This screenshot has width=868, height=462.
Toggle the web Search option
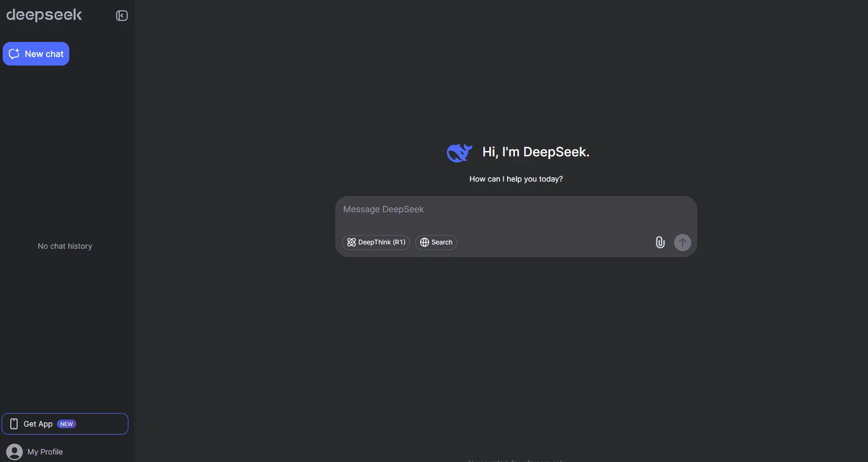coord(436,242)
